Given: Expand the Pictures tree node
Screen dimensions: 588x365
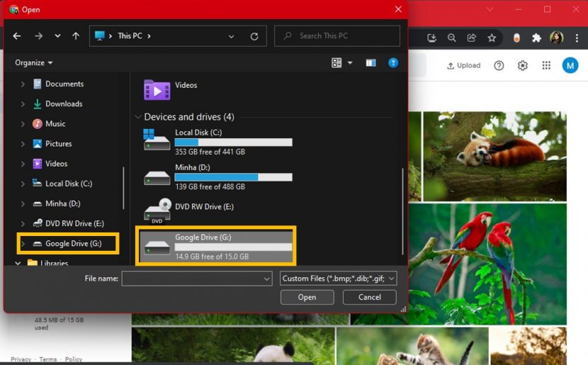Looking at the screenshot, I should (23, 144).
